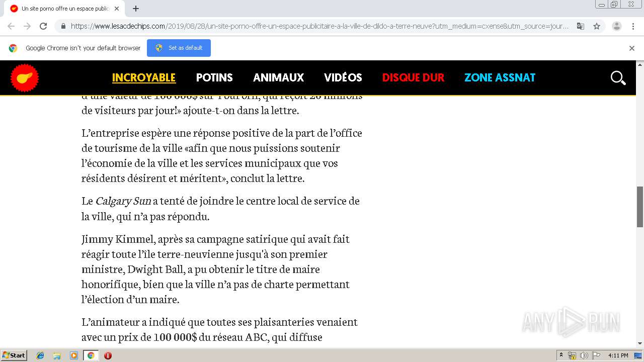Click the 4:11 PM clock
Image resolution: width=644 pixels, height=362 pixels.
tap(618, 355)
